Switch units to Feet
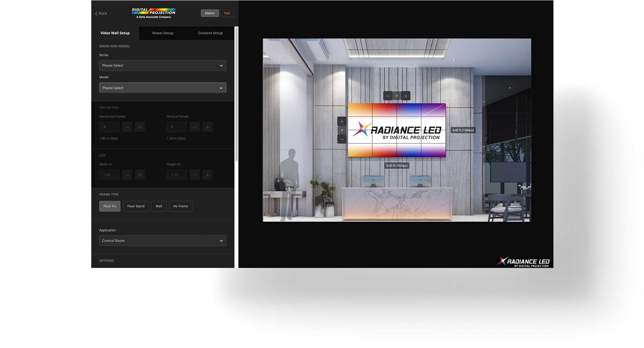 pyautogui.click(x=227, y=13)
